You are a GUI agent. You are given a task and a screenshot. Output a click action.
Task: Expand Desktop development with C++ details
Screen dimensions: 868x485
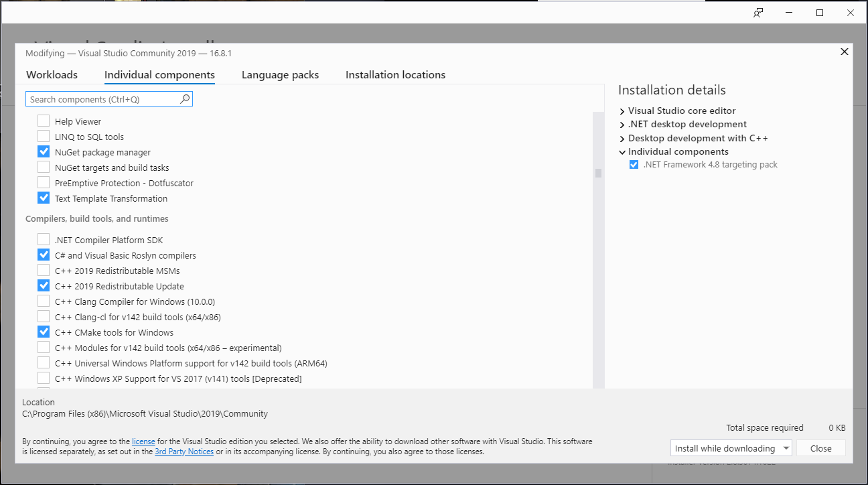coord(622,139)
